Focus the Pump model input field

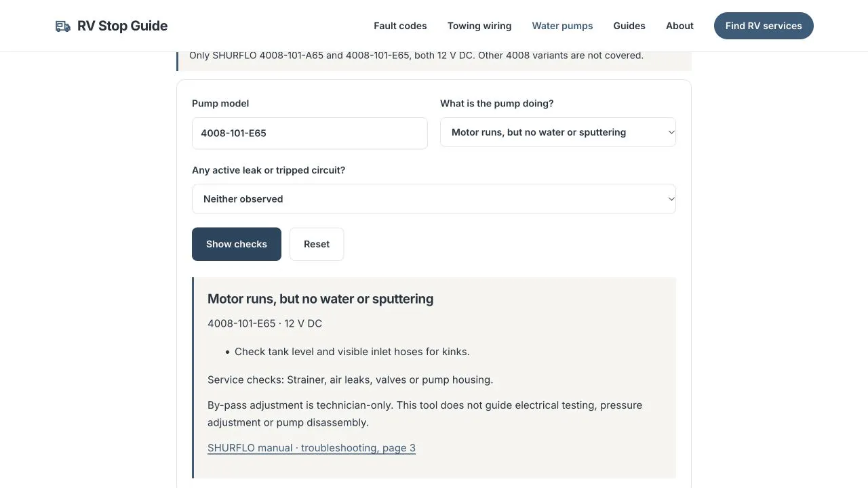pyautogui.click(x=310, y=133)
